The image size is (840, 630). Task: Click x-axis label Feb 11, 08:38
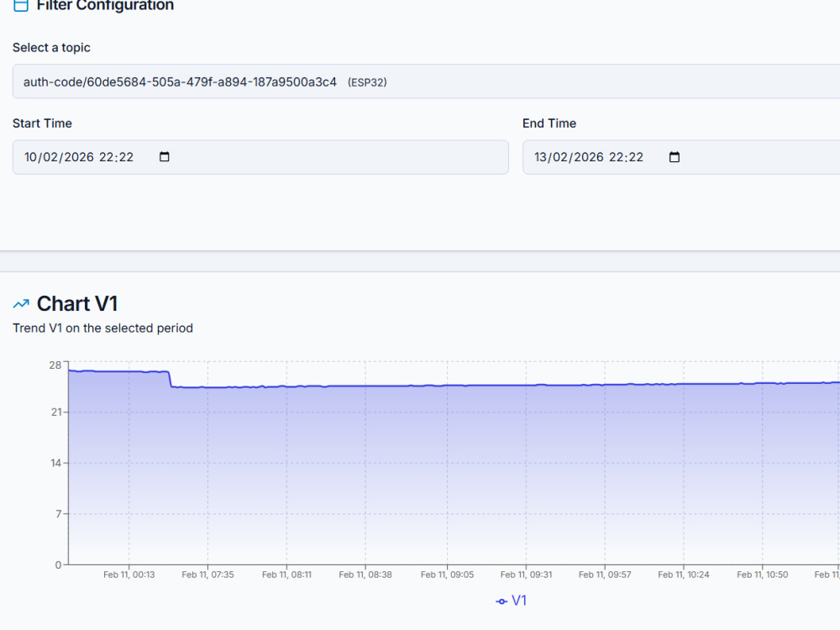pyautogui.click(x=365, y=575)
